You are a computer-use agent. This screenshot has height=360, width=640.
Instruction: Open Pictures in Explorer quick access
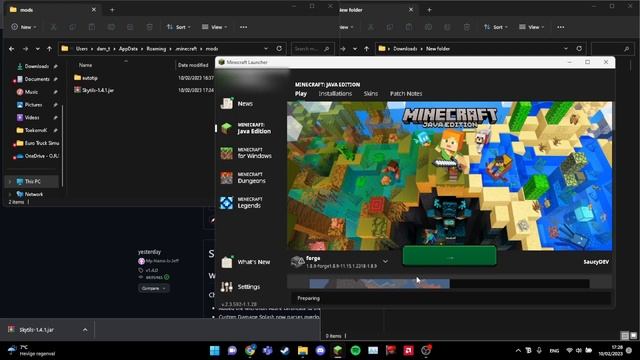(29, 105)
